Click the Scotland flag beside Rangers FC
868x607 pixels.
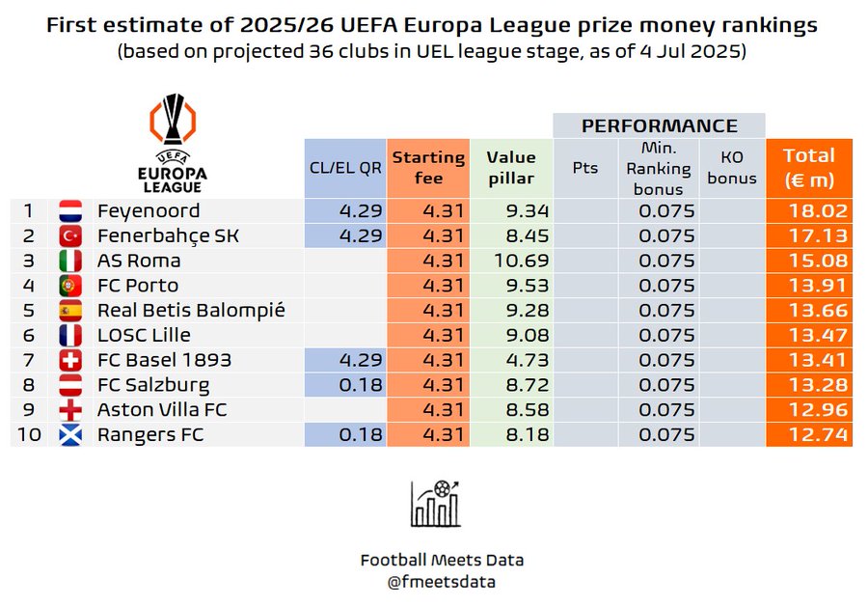coord(70,435)
